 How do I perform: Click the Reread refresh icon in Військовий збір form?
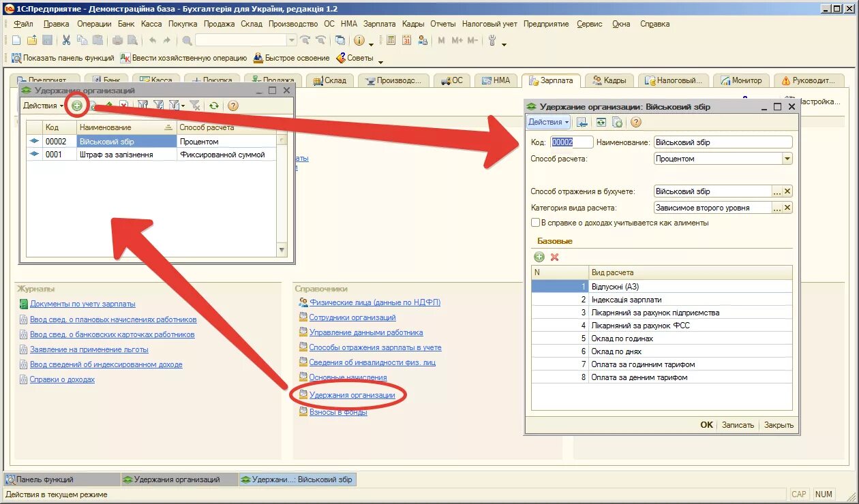(601, 122)
